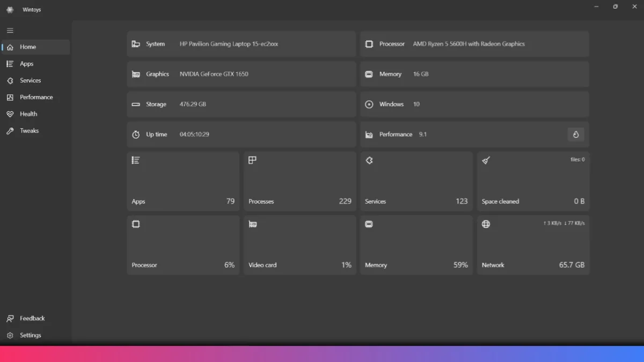The image size is (644, 362).
Task: Click the stopwatch icon on the Up time card
Action: click(136, 134)
